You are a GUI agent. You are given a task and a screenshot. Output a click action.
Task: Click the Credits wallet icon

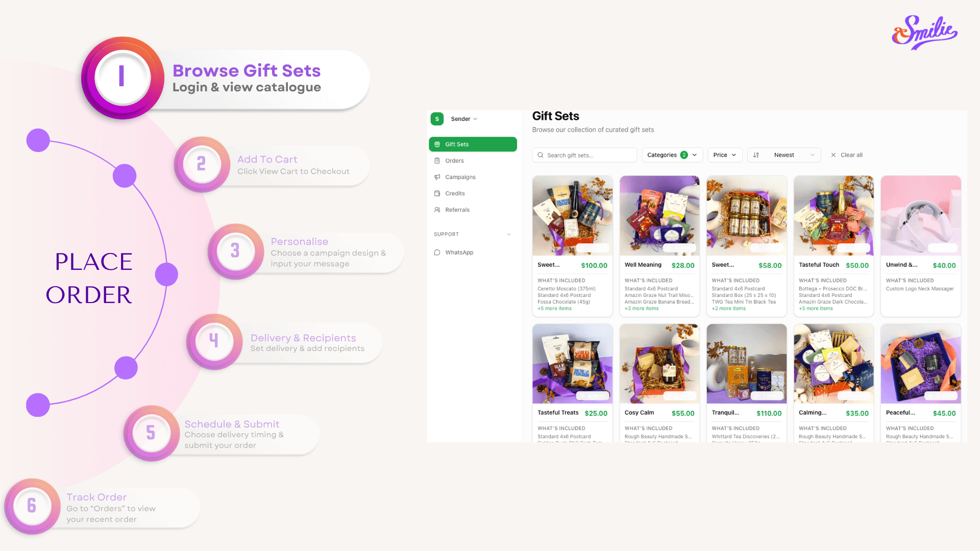pyautogui.click(x=437, y=193)
